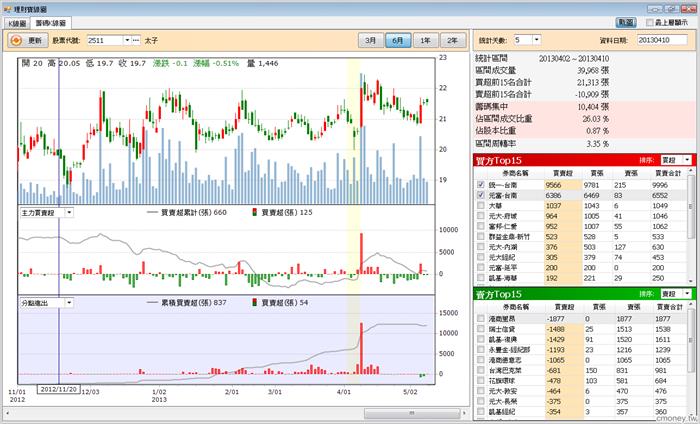Click the buyer table scroll down arrow
This screenshot has height=424, width=700.
pos(691,281)
